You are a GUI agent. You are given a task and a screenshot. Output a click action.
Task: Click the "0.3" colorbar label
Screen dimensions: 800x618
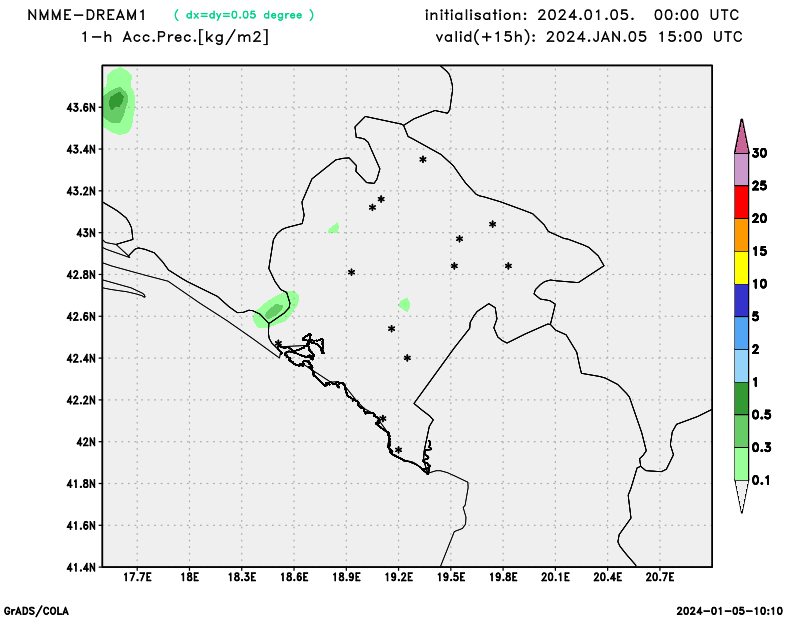(x=761, y=448)
